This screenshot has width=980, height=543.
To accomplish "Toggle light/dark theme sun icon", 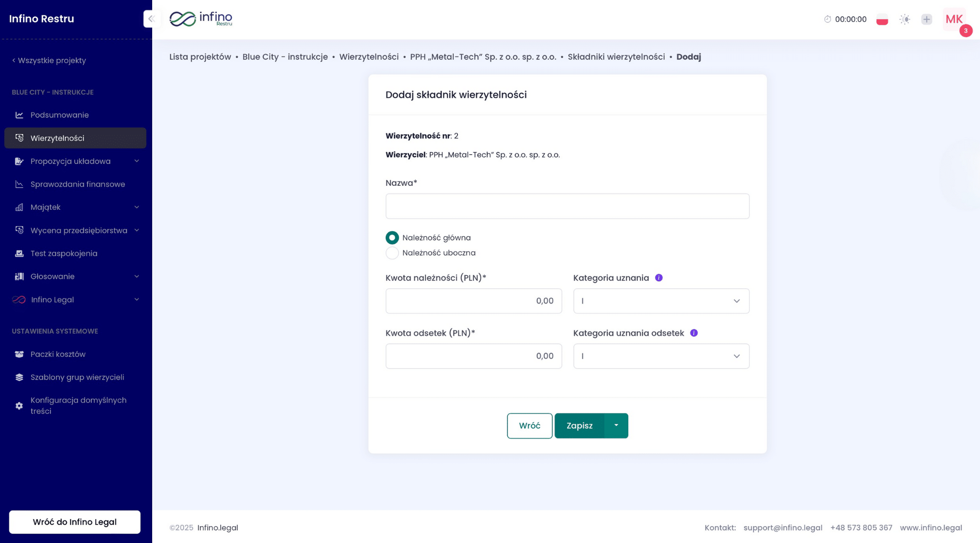I will coord(904,20).
